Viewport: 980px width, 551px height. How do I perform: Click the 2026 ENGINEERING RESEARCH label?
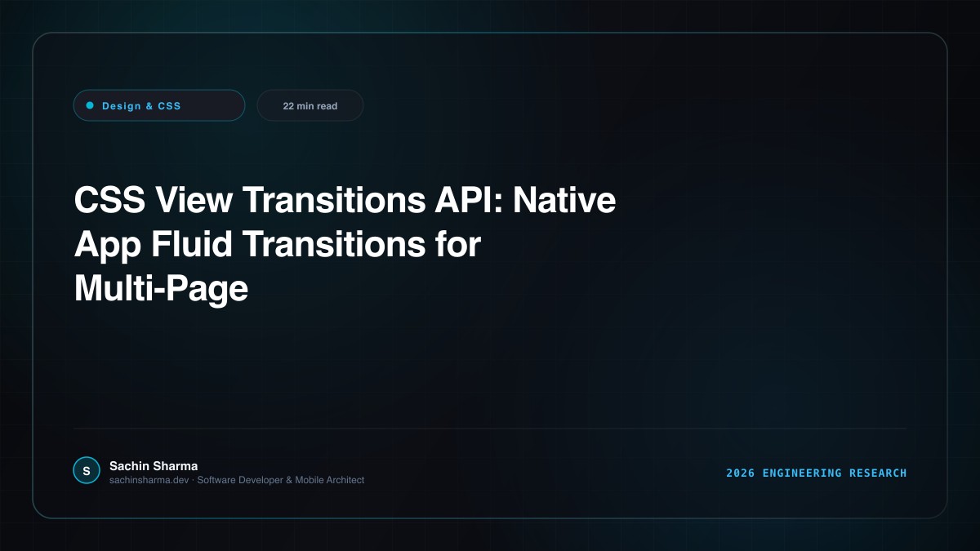tap(817, 473)
